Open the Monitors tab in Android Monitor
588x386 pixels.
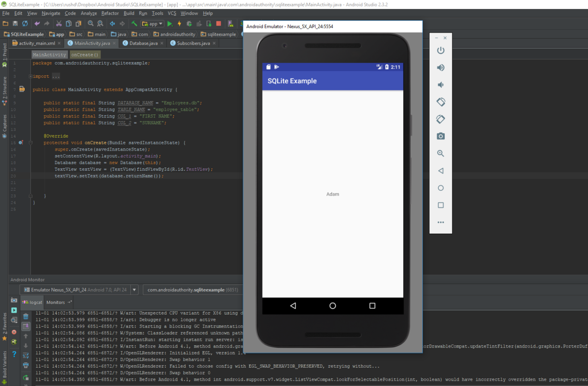(x=55, y=302)
